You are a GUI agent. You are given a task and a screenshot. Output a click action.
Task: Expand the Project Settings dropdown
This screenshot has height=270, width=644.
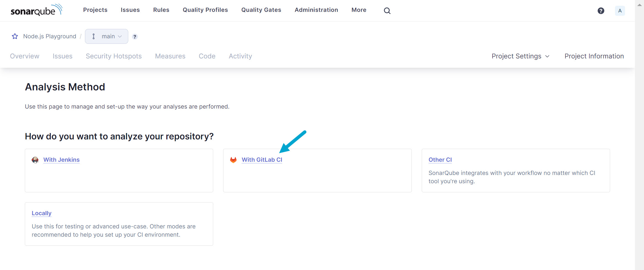[520, 56]
